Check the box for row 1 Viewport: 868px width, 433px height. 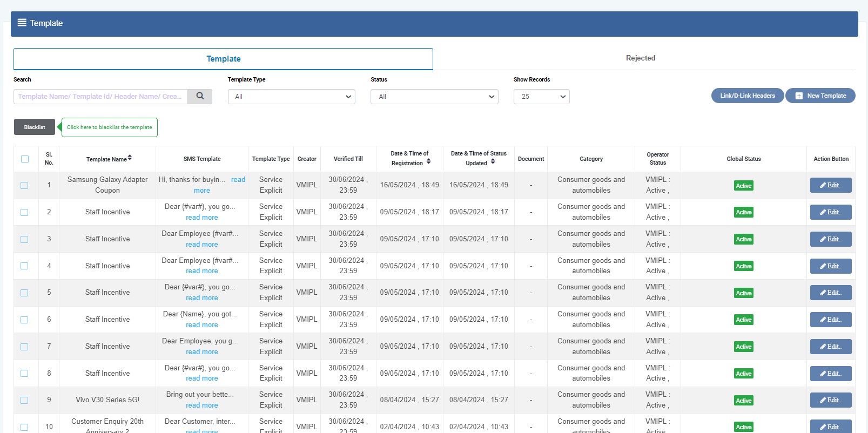(x=24, y=185)
